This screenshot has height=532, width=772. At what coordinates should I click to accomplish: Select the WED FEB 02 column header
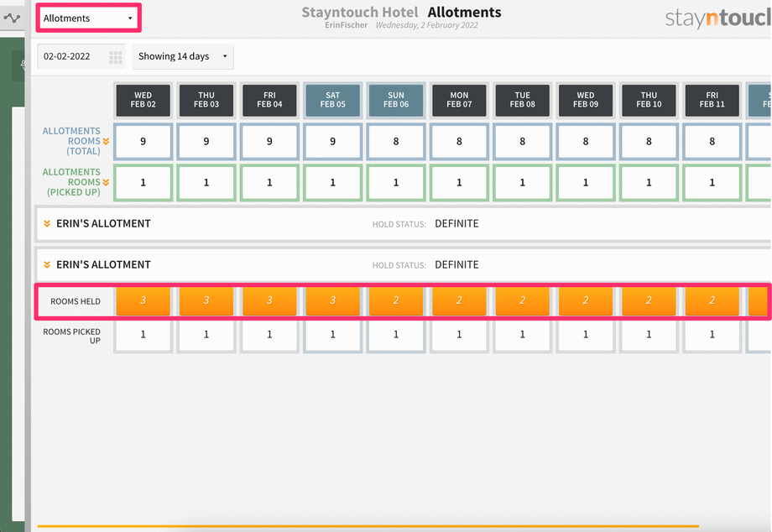coord(143,101)
